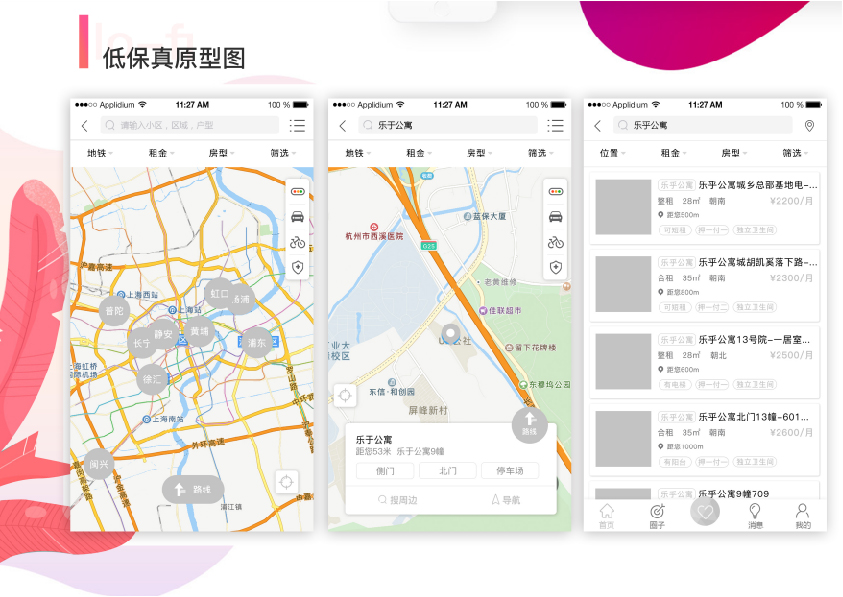Toggle traffic light layer in middle map
The height and width of the screenshot is (597, 843).
point(555,191)
